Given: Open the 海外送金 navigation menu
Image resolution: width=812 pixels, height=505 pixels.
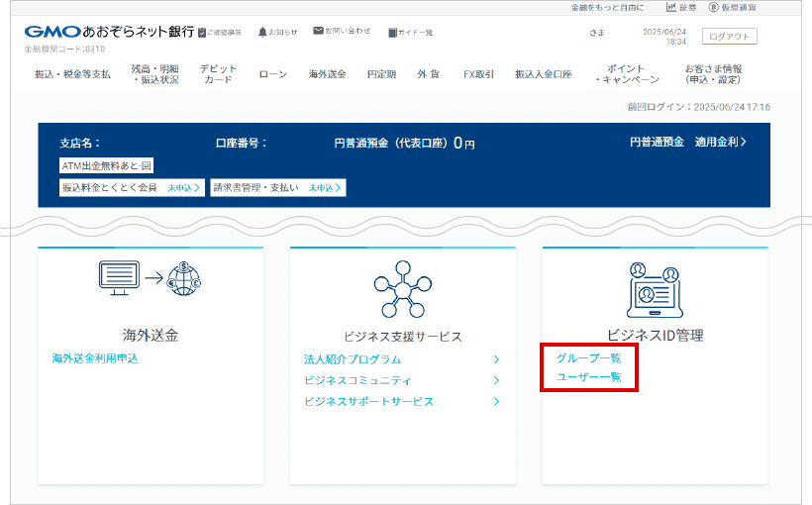Looking at the screenshot, I should pos(328,74).
